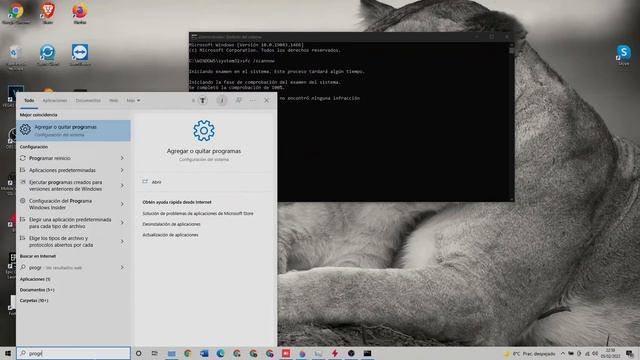Image resolution: width=640 pixels, height=360 pixels.
Task: Select the Programar reinicio result
Action: 68,158
